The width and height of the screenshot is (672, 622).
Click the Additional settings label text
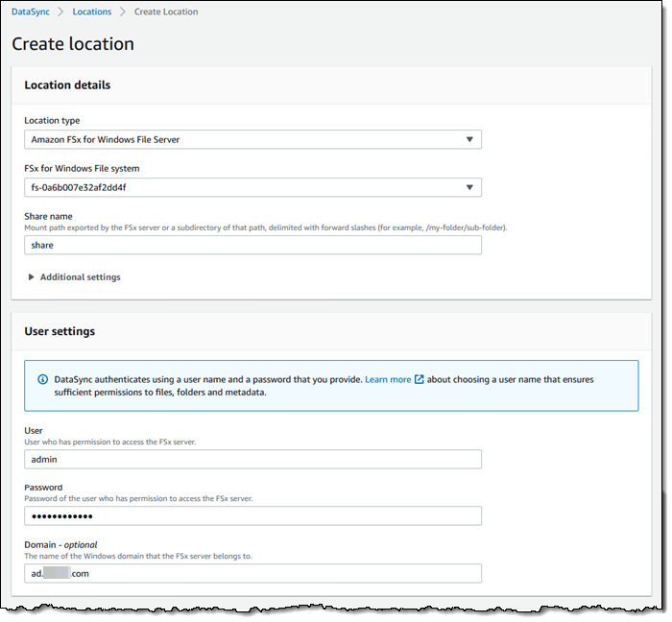click(x=81, y=277)
